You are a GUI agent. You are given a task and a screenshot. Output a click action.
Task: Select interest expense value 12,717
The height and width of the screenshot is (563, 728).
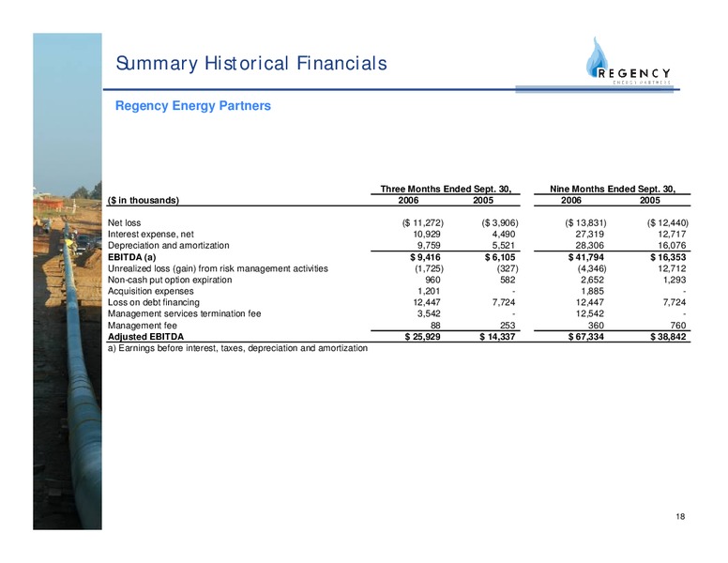point(672,235)
